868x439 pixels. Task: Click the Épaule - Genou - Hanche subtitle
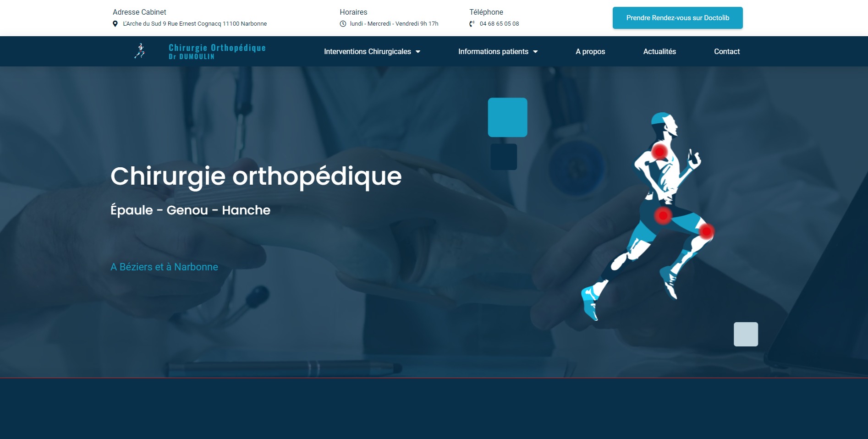[x=191, y=210]
